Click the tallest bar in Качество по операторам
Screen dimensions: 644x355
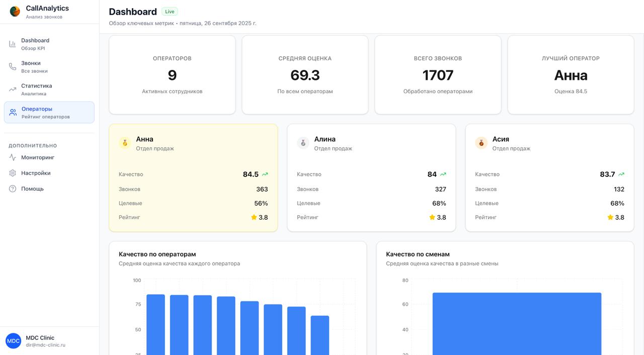click(155, 324)
